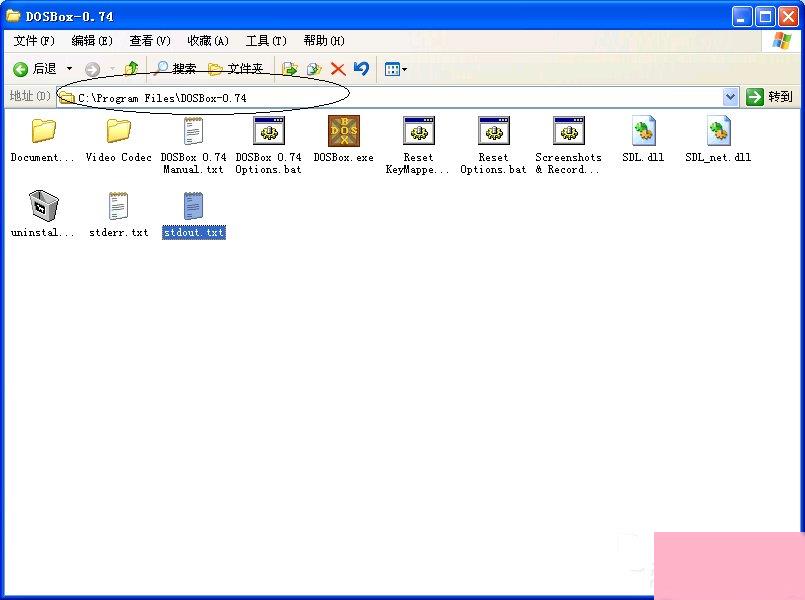
Task: Select the Reset Options.bat file icon
Action: coord(493,131)
